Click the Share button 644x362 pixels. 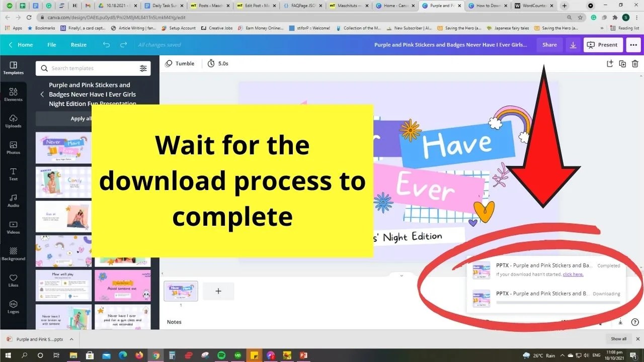pyautogui.click(x=549, y=45)
